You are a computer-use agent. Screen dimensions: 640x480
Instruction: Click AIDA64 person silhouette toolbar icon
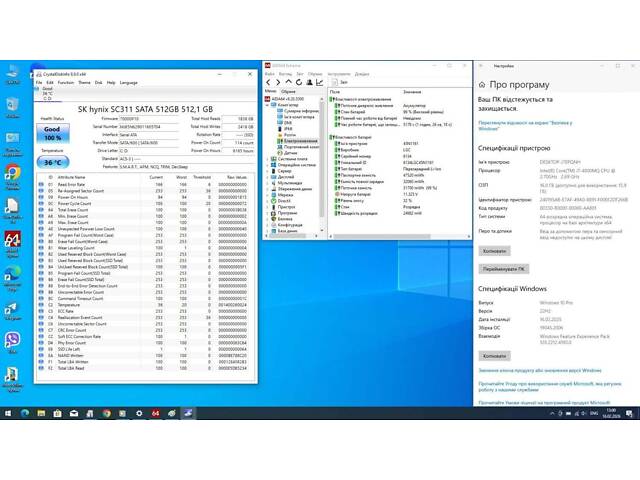(x=309, y=82)
